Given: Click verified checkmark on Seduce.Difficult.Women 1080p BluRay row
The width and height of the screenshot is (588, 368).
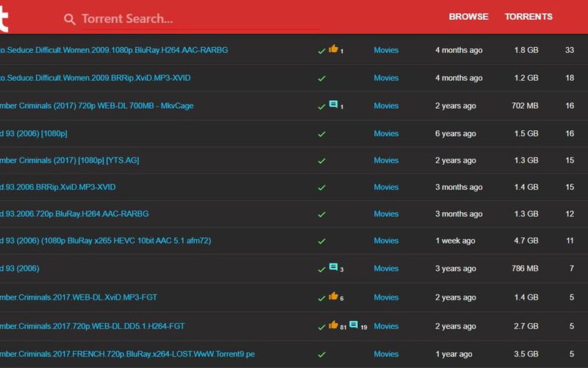Looking at the screenshot, I should click(321, 51).
